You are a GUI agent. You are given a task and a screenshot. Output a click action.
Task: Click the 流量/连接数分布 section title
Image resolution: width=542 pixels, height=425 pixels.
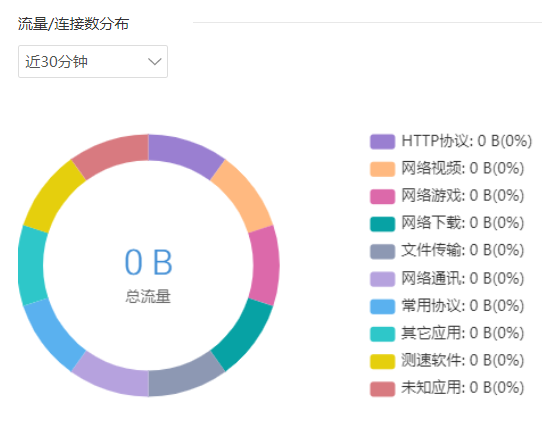click(73, 24)
